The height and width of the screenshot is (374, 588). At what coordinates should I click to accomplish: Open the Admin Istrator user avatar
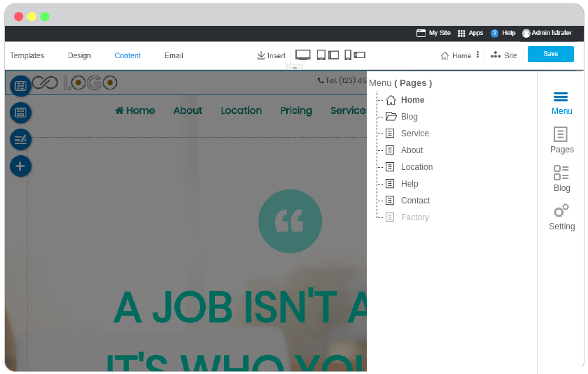[x=526, y=34]
